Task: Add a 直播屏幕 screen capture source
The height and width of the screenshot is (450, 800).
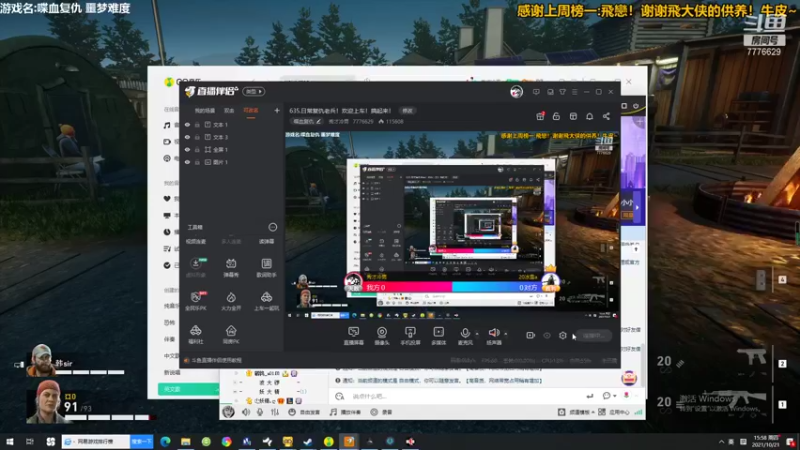Action: [x=354, y=336]
